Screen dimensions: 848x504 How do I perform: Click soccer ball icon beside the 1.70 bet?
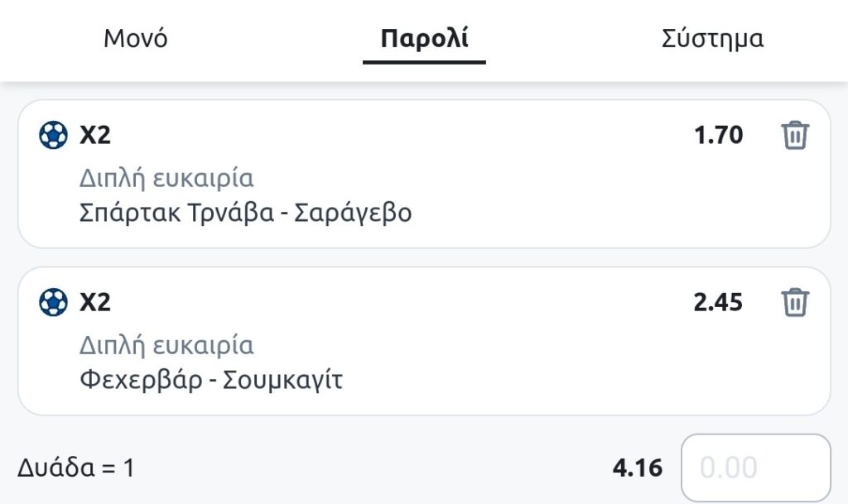pyautogui.click(x=53, y=135)
